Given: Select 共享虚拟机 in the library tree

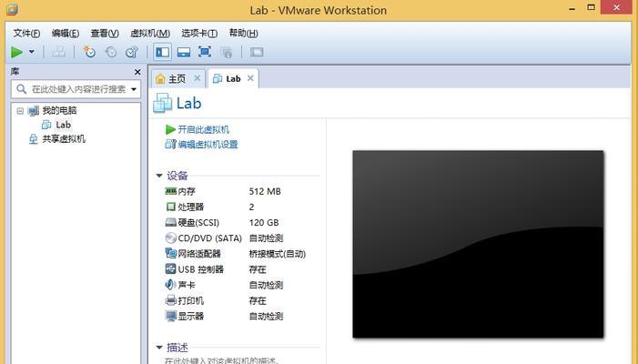Looking at the screenshot, I should 64,139.
